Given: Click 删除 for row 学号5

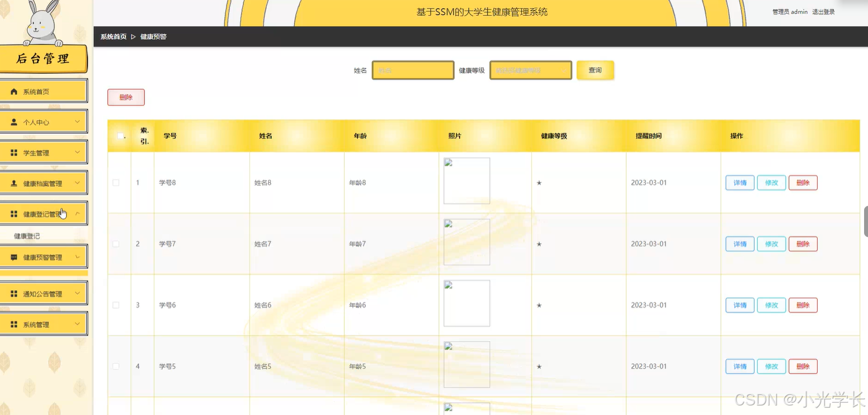Looking at the screenshot, I should (x=803, y=366).
